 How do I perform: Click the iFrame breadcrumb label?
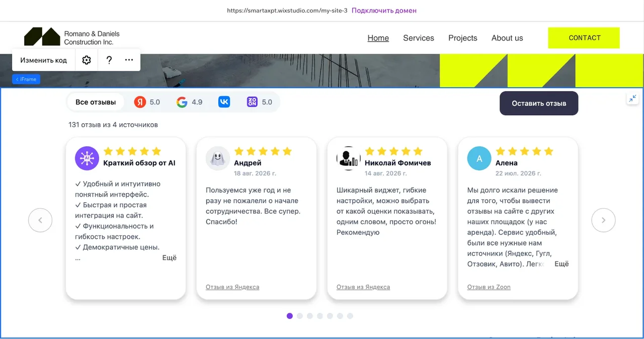(x=26, y=79)
